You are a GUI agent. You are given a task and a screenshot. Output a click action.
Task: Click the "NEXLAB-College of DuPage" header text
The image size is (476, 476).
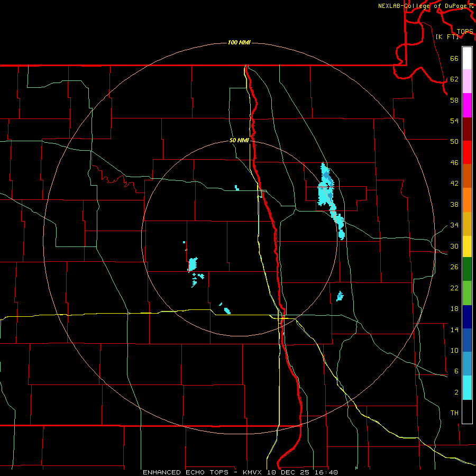(x=422, y=6)
